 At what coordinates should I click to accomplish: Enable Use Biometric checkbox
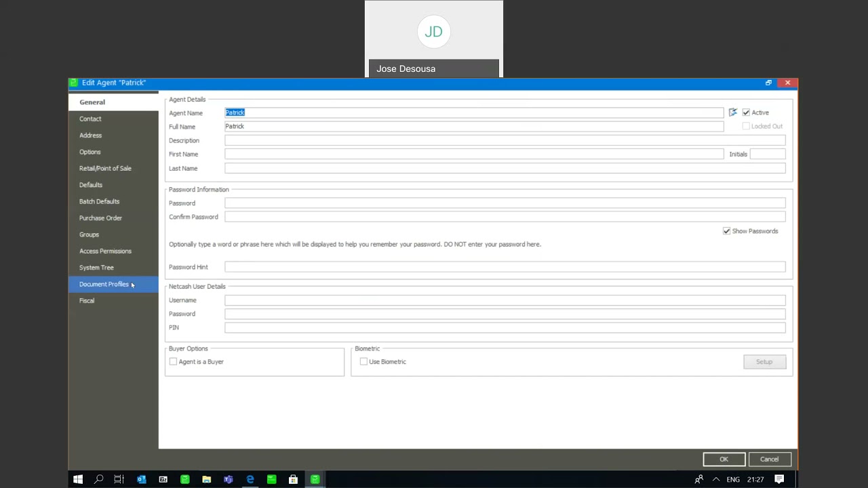click(363, 362)
